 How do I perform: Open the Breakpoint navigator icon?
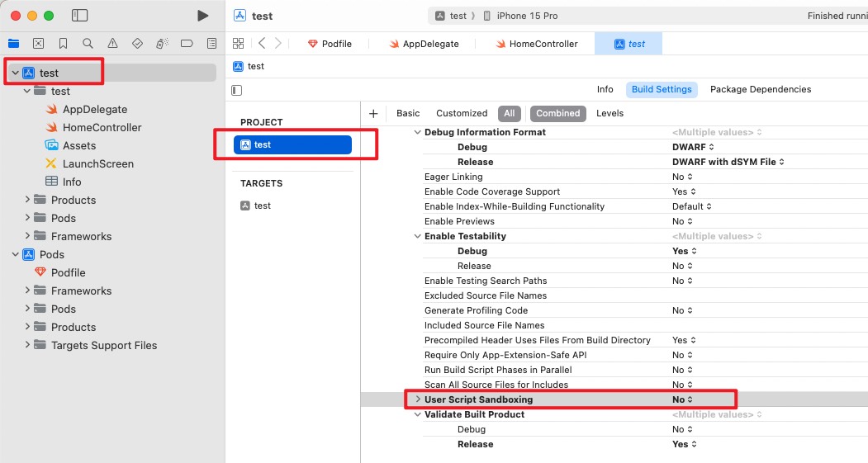click(187, 43)
